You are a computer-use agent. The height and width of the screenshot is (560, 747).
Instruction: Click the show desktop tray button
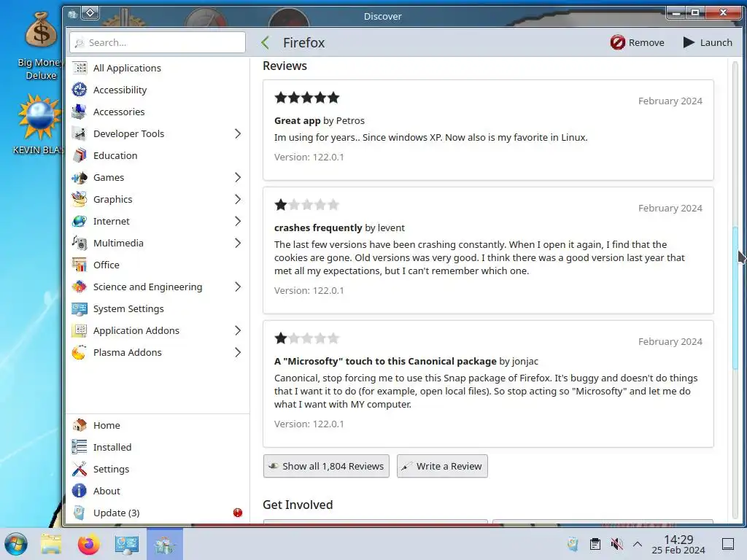pos(728,544)
